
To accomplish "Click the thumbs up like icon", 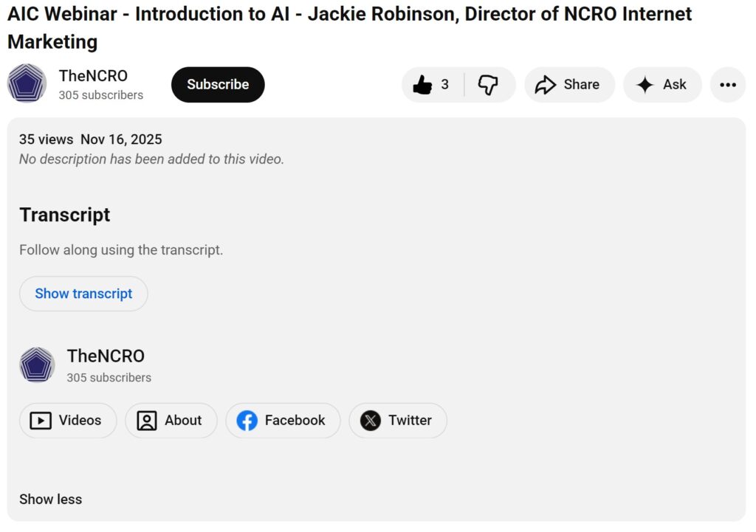I will [422, 85].
